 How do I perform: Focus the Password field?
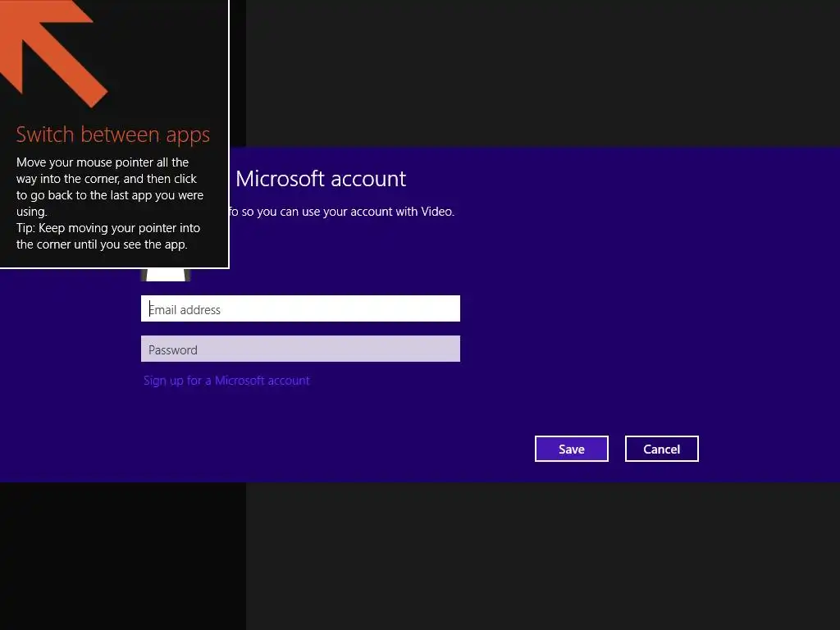click(x=300, y=349)
